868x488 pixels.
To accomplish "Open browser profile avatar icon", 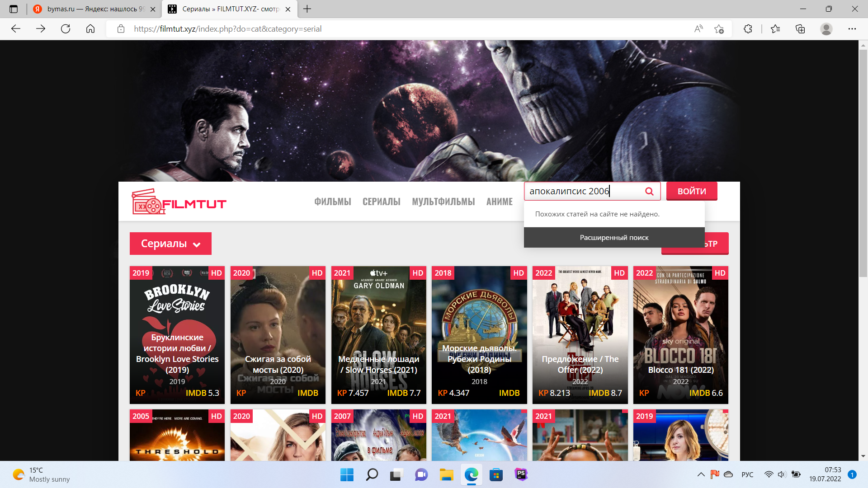I will tap(826, 29).
